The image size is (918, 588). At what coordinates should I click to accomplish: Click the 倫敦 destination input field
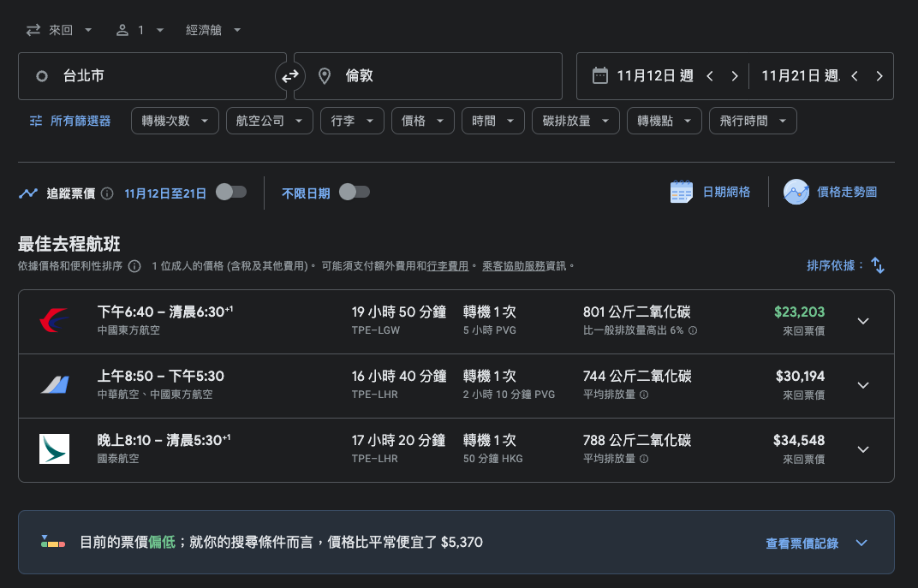[428, 76]
